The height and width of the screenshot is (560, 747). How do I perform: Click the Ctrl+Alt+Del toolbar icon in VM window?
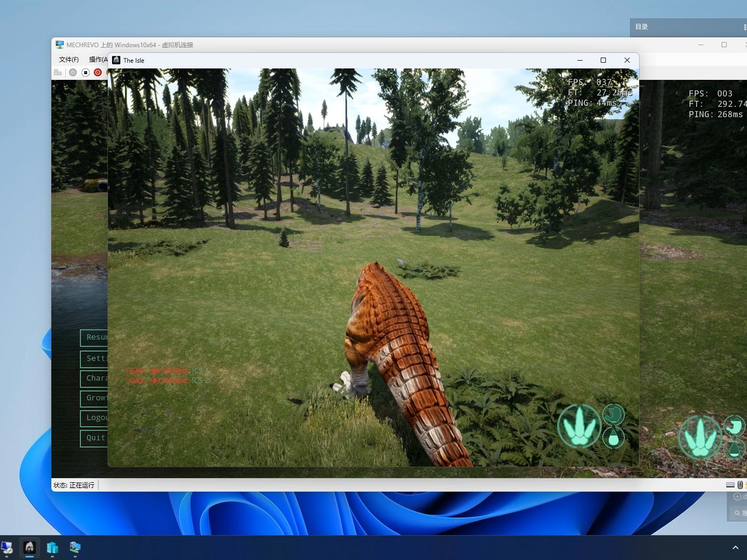[x=58, y=73]
